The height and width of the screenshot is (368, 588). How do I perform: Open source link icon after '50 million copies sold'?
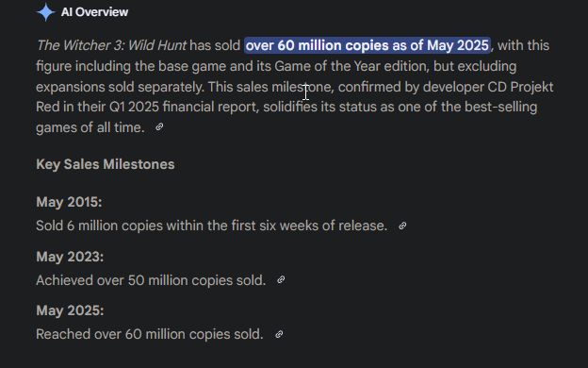click(281, 279)
